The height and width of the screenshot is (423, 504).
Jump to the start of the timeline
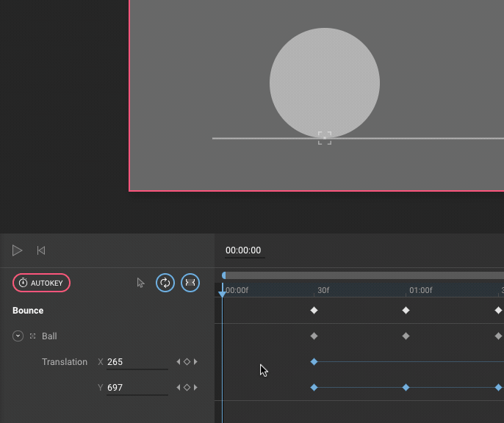pyautogui.click(x=41, y=250)
